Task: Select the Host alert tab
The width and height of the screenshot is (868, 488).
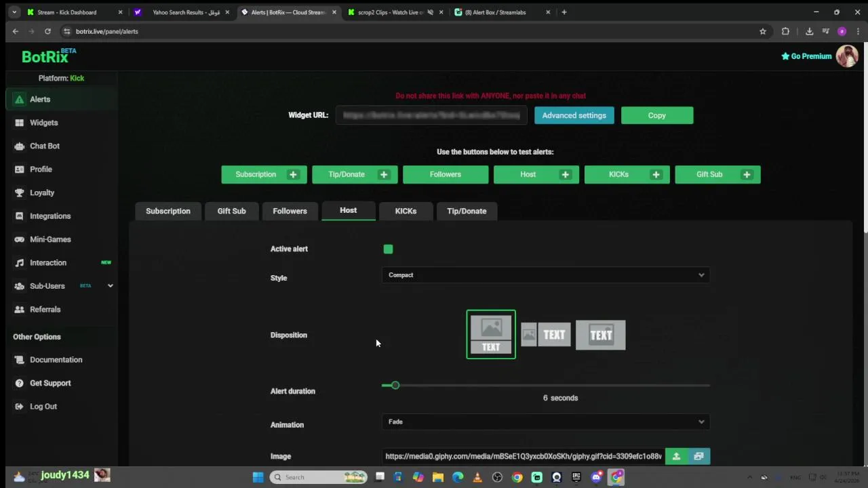Action: click(348, 211)
